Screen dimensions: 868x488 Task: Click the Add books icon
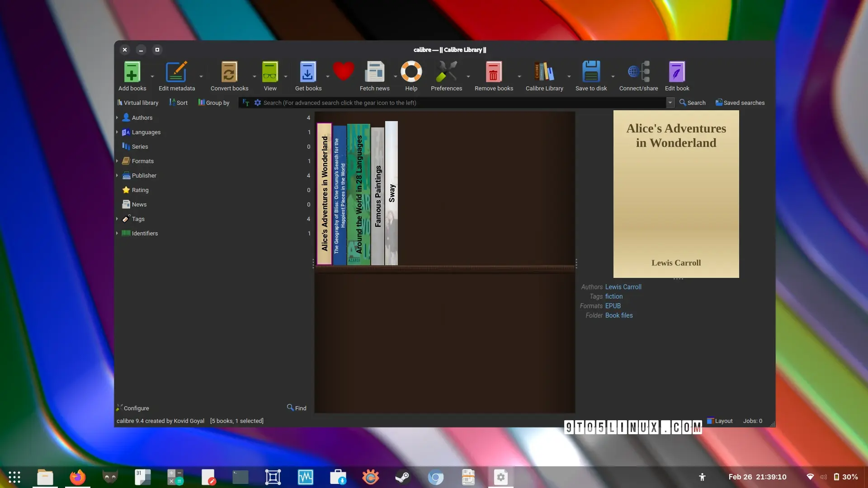click(132, 72)
